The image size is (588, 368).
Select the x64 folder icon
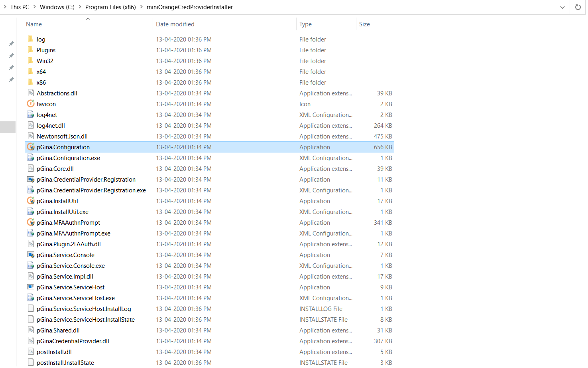pyautogui.click(x=31, y=71)
